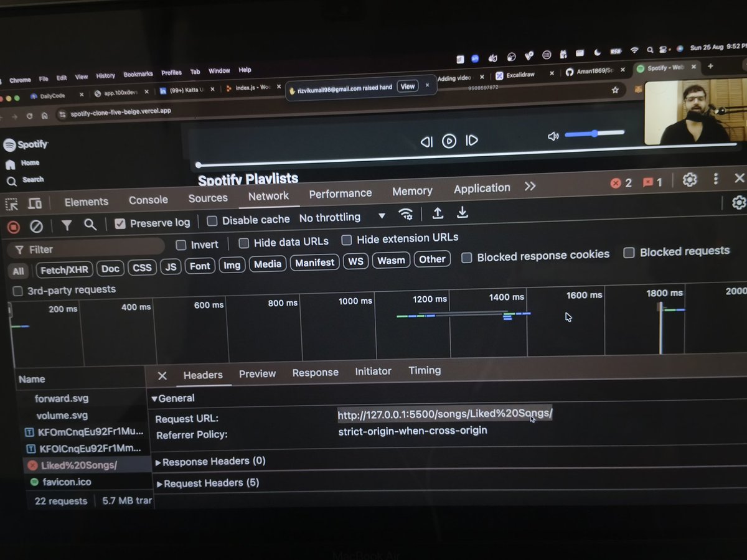Open the No throttling dropdown
The height and width of the screenshot is (560, 747).
(342, 217)
